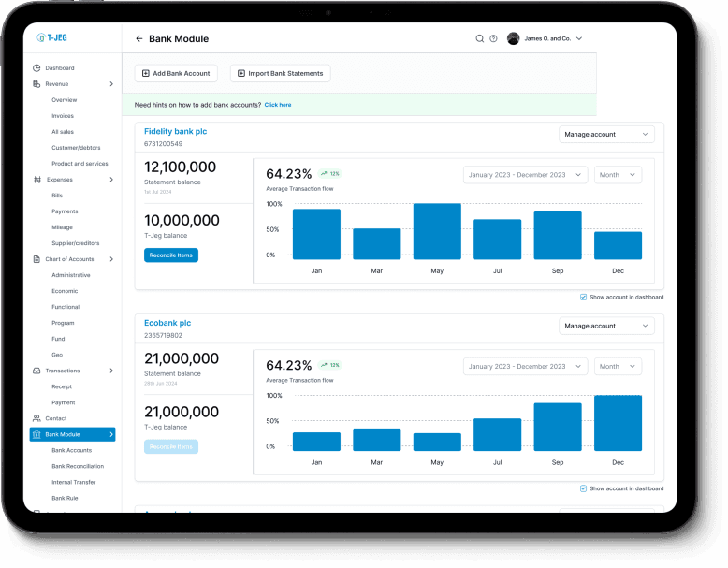Viewport: 728px width, 568px height.
Task: Click the Add Bank Account button
Action: pyautogui.click(x=178, y=73)
